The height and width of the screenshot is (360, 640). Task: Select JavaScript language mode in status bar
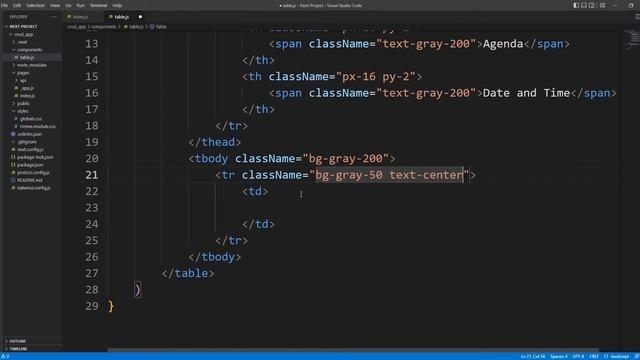pos(616,356)
